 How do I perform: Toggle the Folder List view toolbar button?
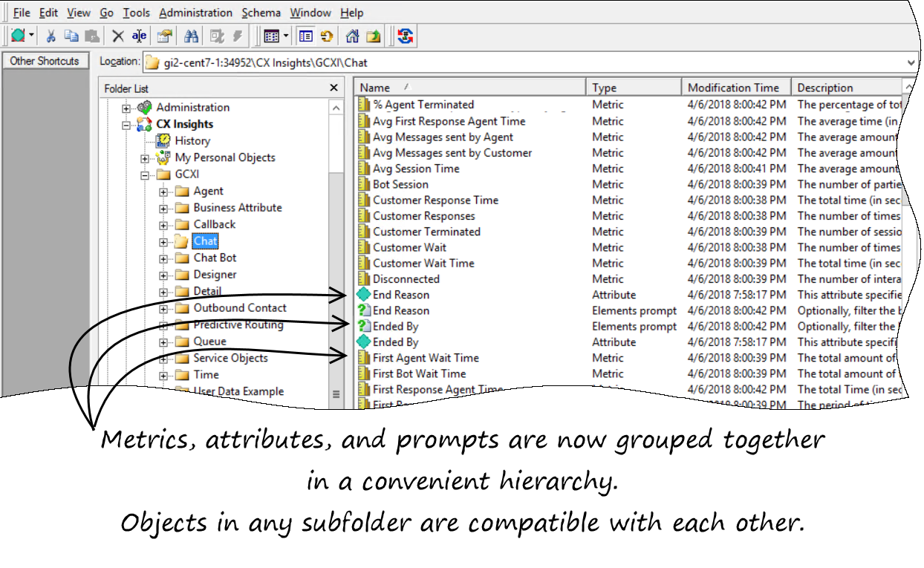pyautogui.click(x=305, y=36)
